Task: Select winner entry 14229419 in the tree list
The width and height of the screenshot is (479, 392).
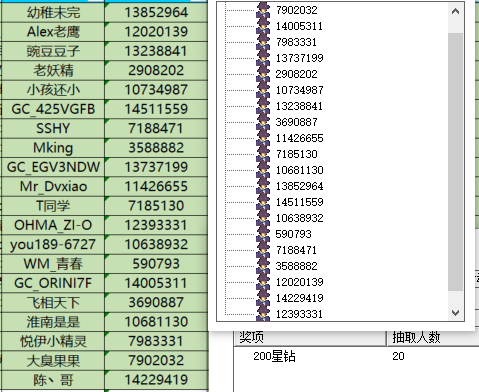Action: click(299, 298)
